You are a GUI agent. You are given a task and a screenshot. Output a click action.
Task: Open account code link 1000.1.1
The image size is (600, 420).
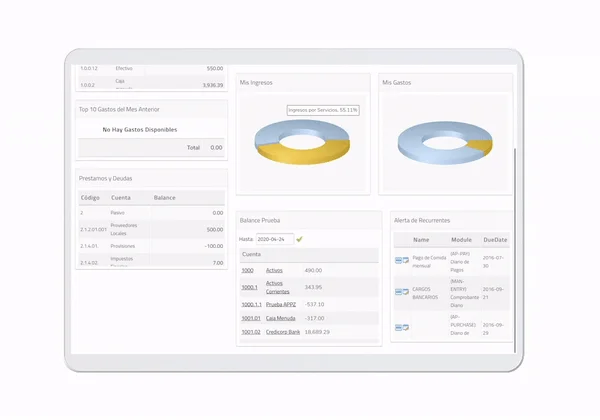[251, 304]
